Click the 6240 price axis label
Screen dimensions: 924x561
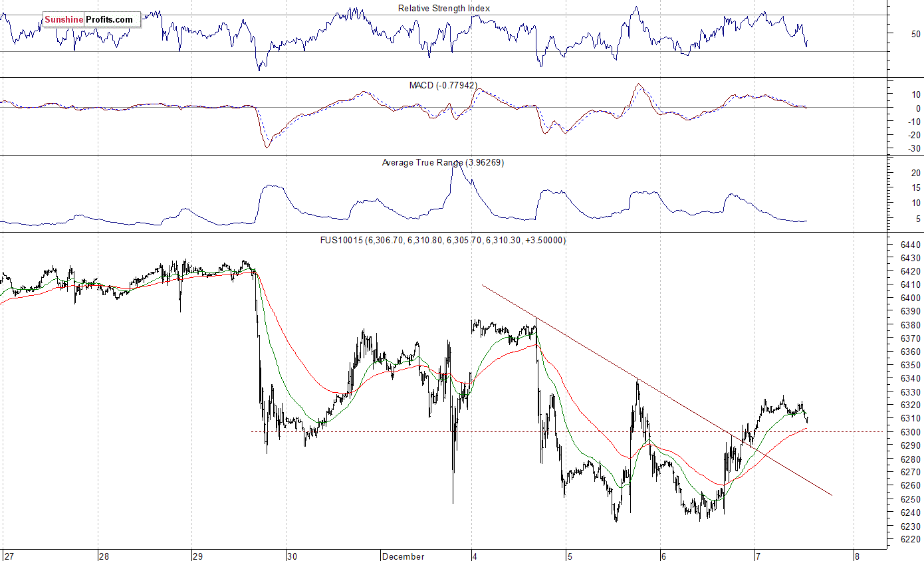coord(911,512)
